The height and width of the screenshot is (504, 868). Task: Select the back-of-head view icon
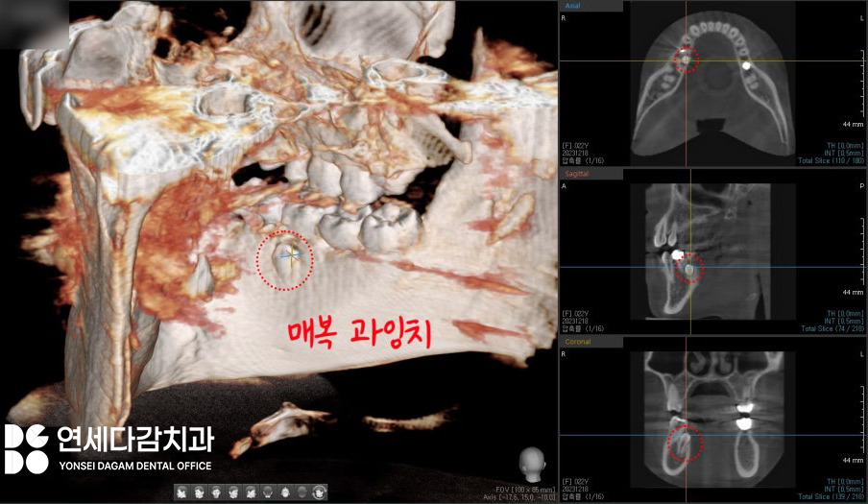tap(268, 492)
